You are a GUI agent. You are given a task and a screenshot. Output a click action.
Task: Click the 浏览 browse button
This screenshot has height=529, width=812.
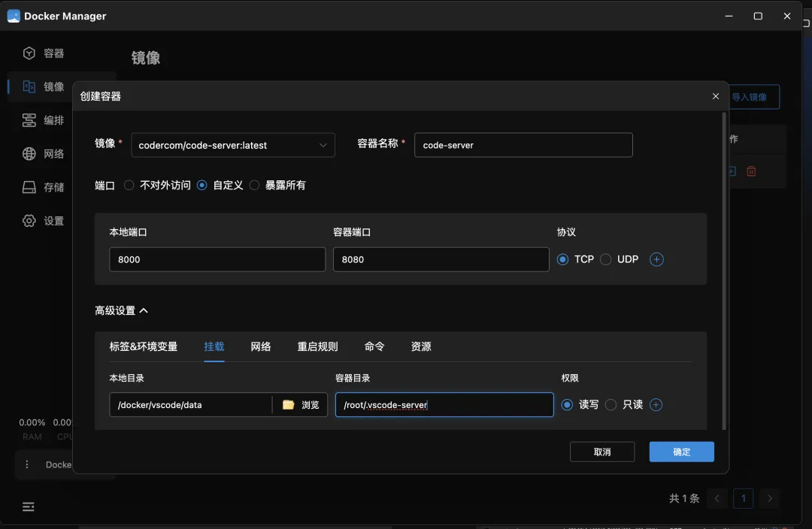coord(300,405)
